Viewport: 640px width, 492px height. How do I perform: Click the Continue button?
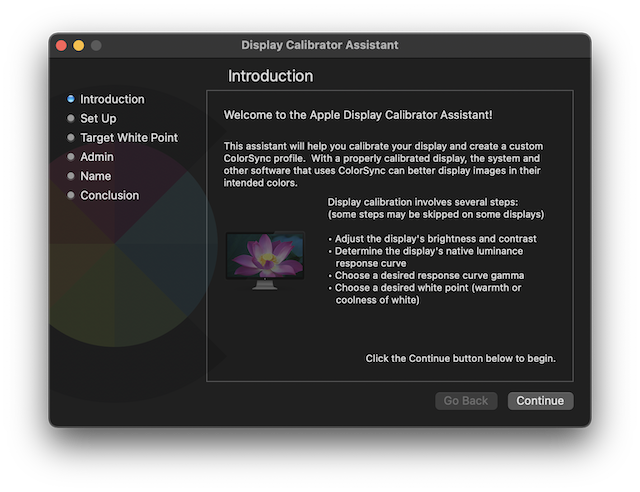540,401
